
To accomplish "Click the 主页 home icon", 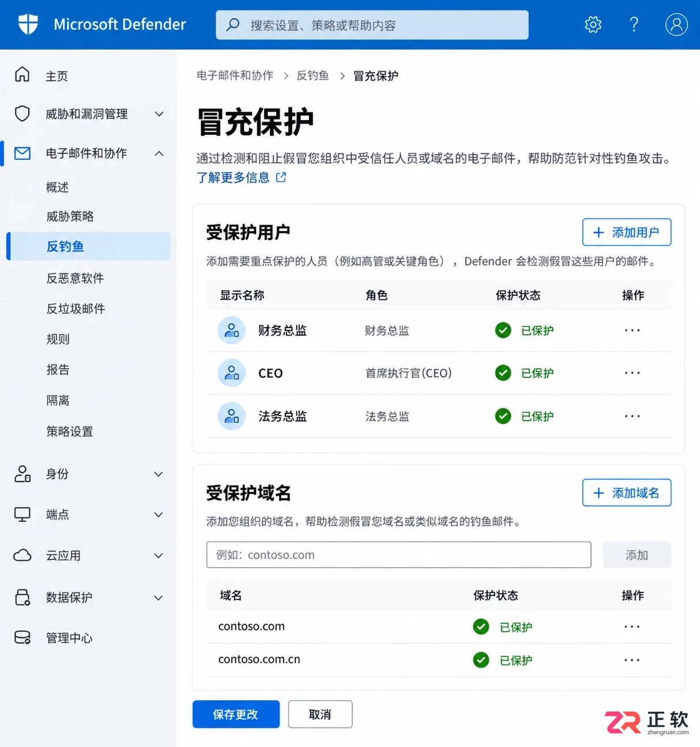I will click(x=22, y=74).
